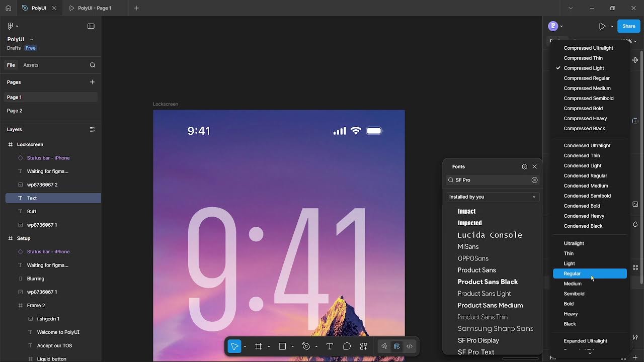Select the Text layer
Viewport: 644px width, 362px height.
[x=53, y=198]
